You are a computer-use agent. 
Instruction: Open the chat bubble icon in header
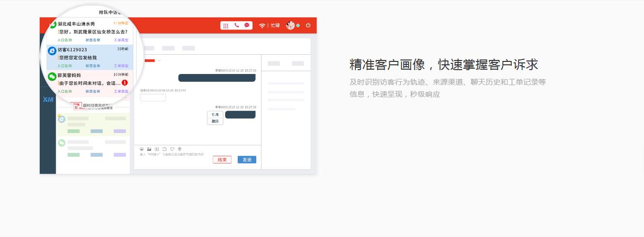point(247,25)
